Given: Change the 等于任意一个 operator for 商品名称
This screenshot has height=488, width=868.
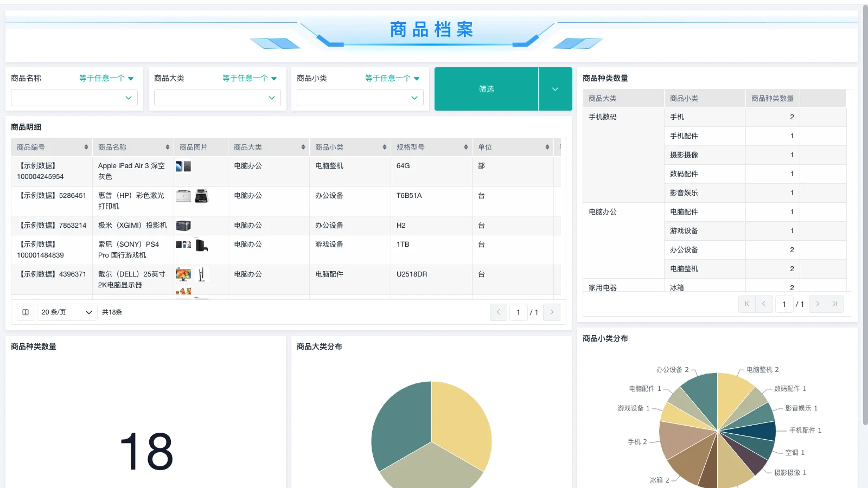Looking at the screenshot, I should point(107,78).
